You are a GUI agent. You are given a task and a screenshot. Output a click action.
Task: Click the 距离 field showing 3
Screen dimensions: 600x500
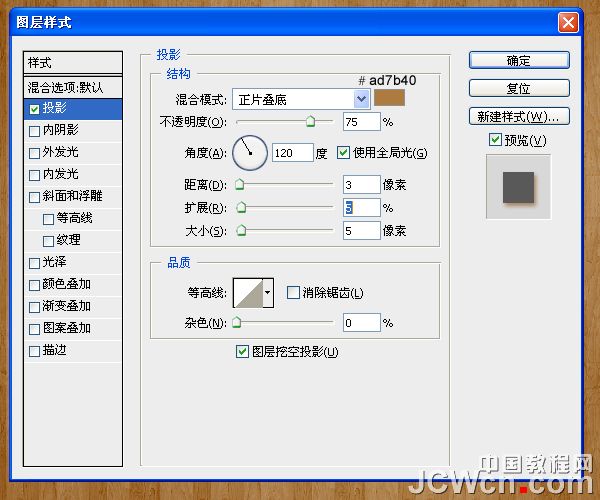(362, 185)
